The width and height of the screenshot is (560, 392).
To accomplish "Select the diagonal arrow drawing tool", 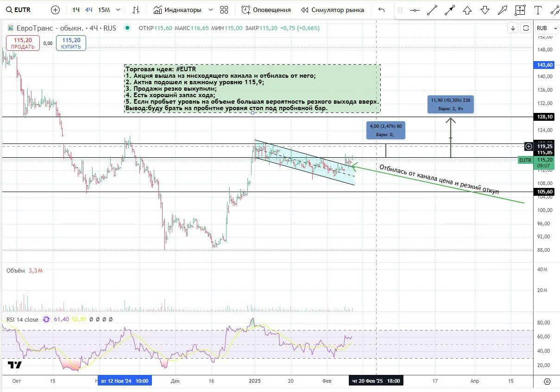I will (503, 10).
